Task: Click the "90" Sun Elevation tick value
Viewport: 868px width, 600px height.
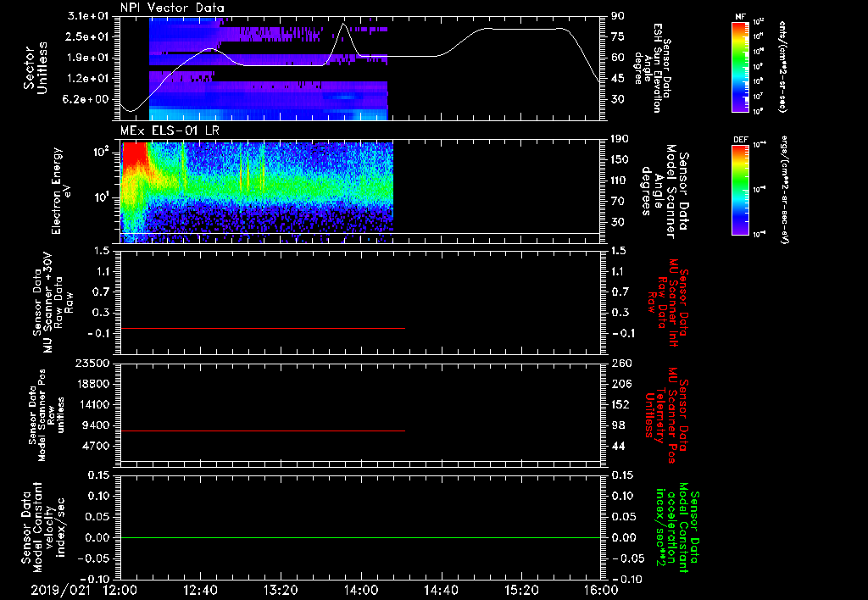Action: pos(618,16)
